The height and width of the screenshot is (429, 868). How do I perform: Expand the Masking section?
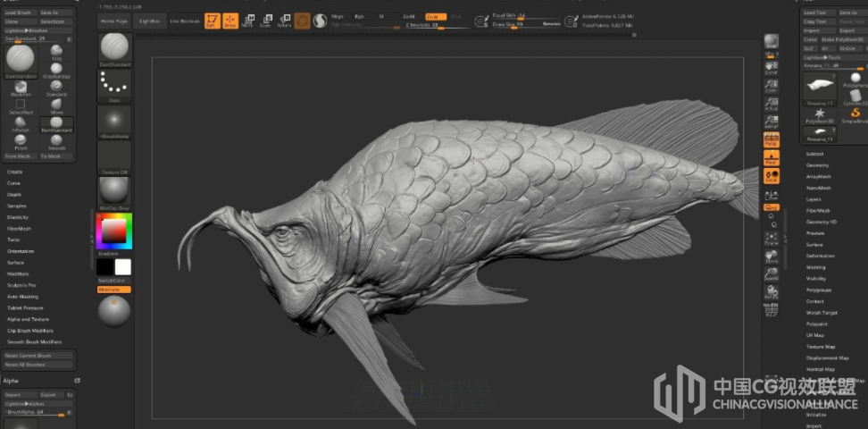(816, 267)
